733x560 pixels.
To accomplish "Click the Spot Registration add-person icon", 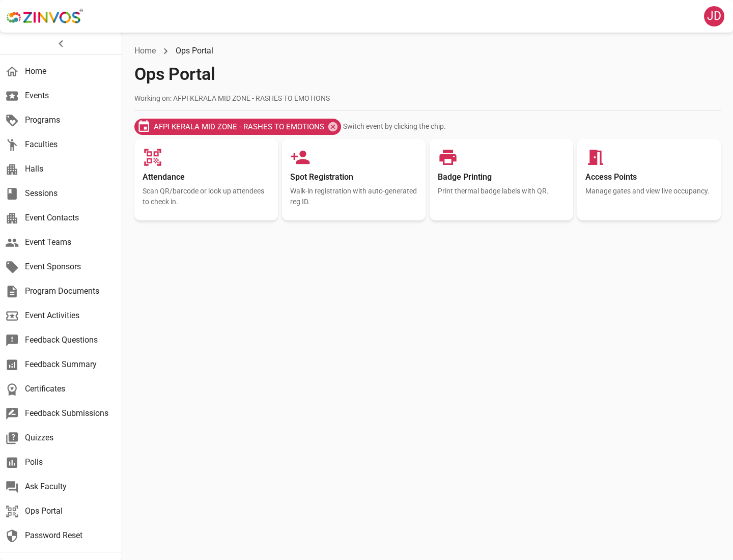I will click(x=300, y=157).
